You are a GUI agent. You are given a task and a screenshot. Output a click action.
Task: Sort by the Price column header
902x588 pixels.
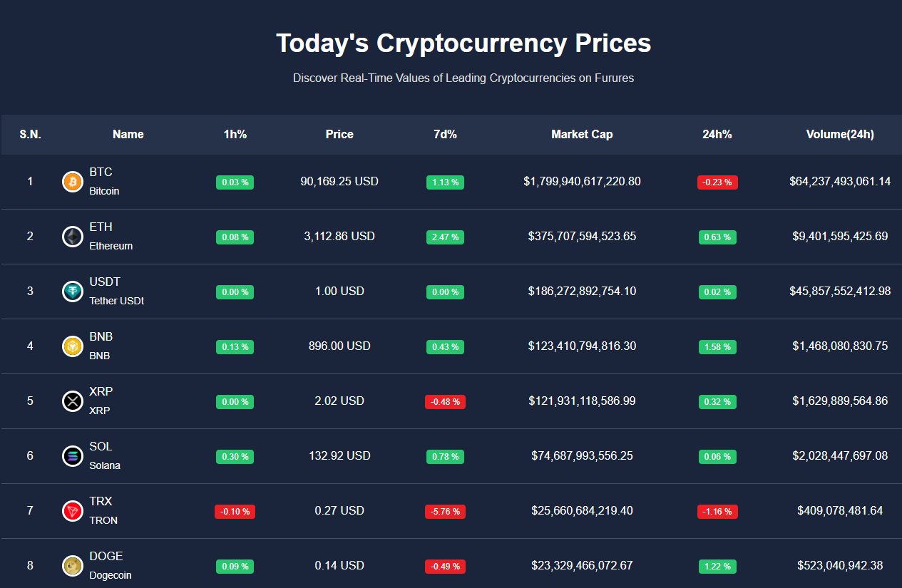tap(339, 134)
